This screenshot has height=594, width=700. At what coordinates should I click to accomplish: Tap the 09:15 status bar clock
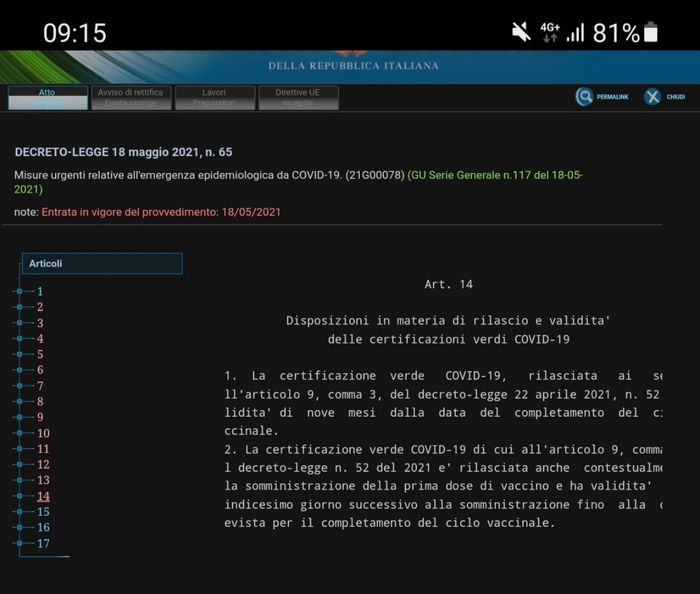[x=74, y=33]
